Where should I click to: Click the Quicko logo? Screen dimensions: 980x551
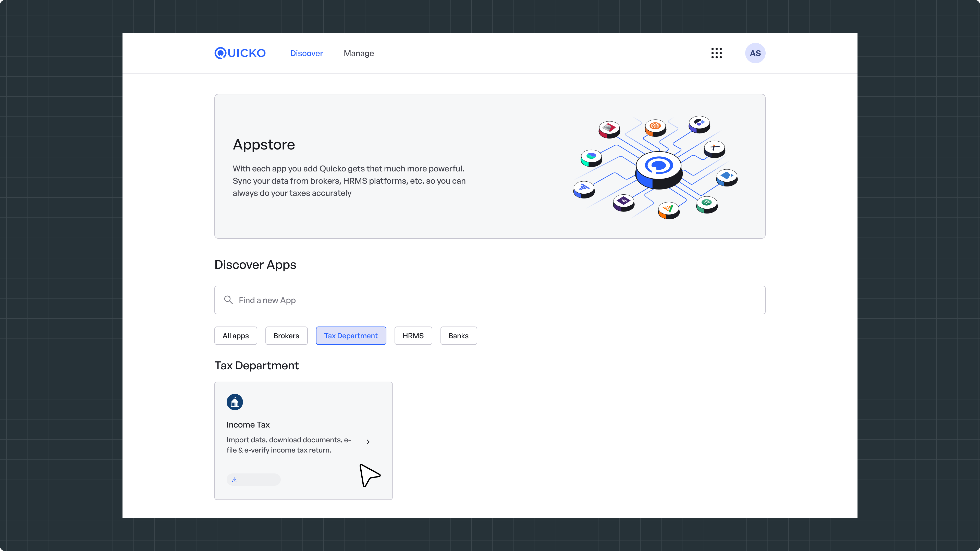click(x=240, y=53)
